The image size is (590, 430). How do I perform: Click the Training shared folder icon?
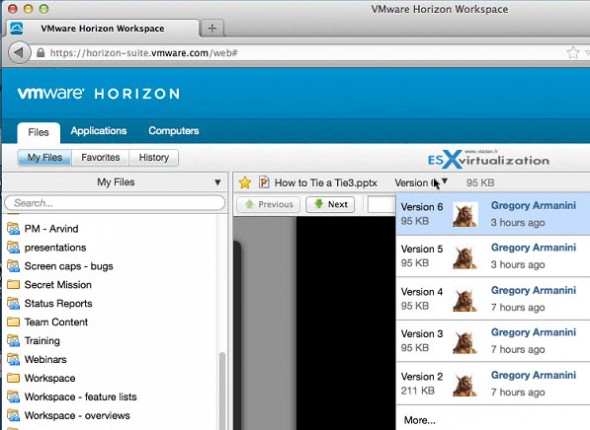coord(14,340)
